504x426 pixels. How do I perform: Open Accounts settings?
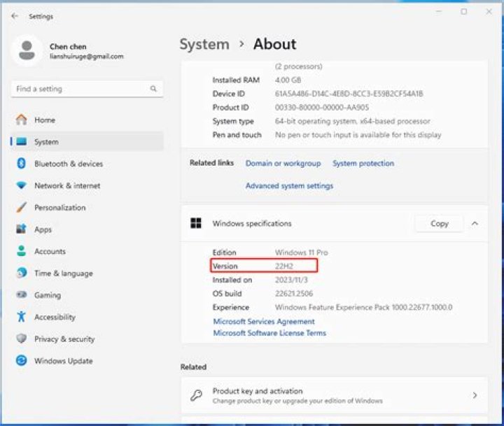pos(87,251)
